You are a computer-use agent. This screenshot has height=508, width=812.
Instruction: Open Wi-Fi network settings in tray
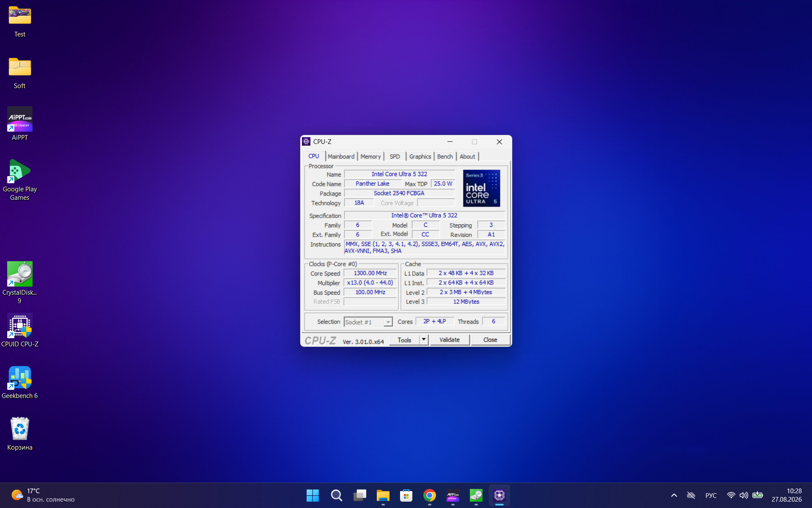click(731, 495)
